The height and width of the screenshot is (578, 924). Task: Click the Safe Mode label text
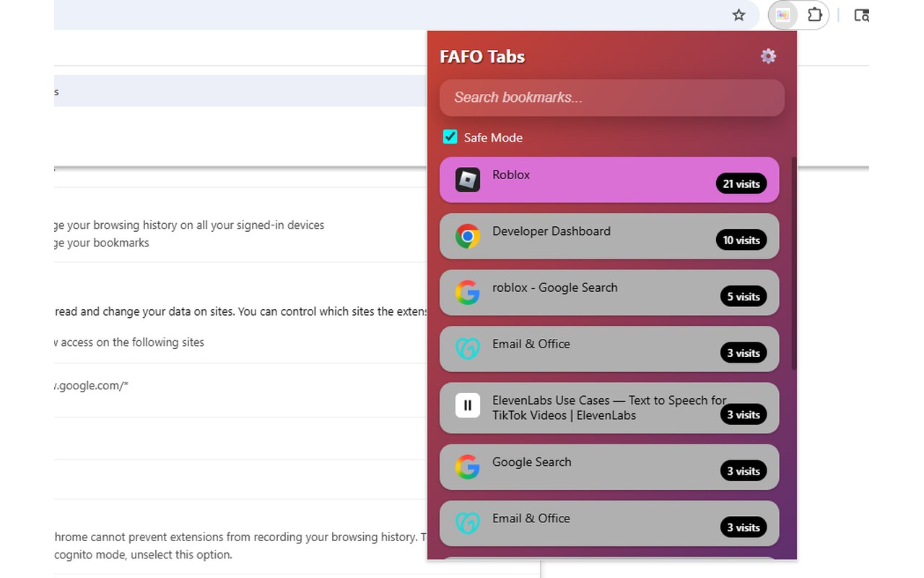click(x=493, y=137)
